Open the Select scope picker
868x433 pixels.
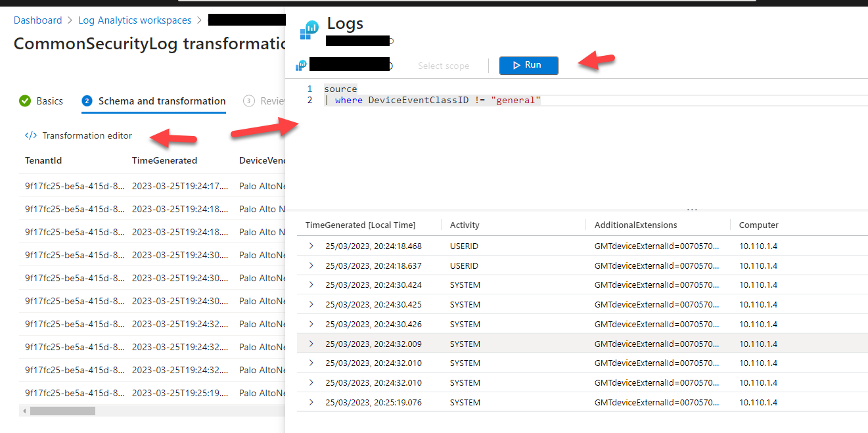coord(444,65)
